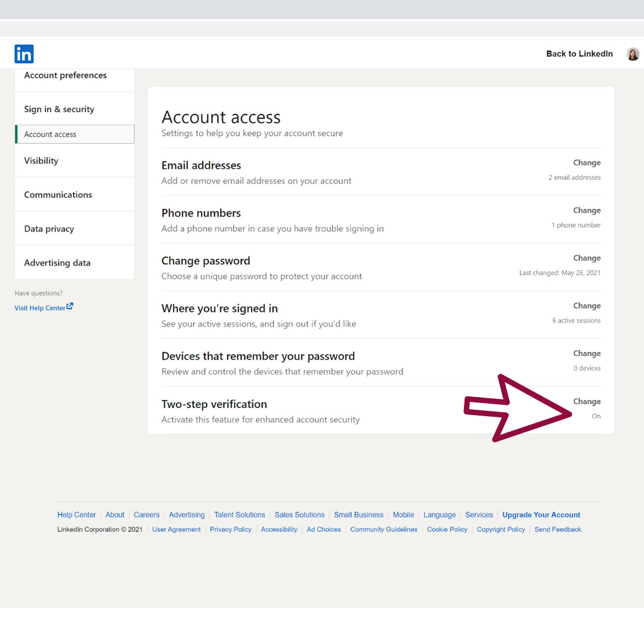The image size is (644, 644).
Task: Open footer Talent Solutions link
Action: coord(240,515)
